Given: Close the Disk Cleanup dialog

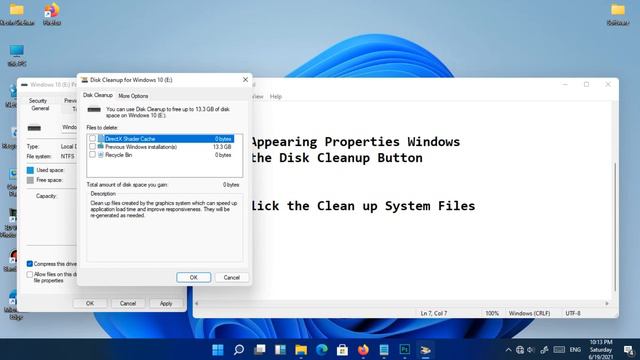Looking at the screenshot, I should [245, 80].
